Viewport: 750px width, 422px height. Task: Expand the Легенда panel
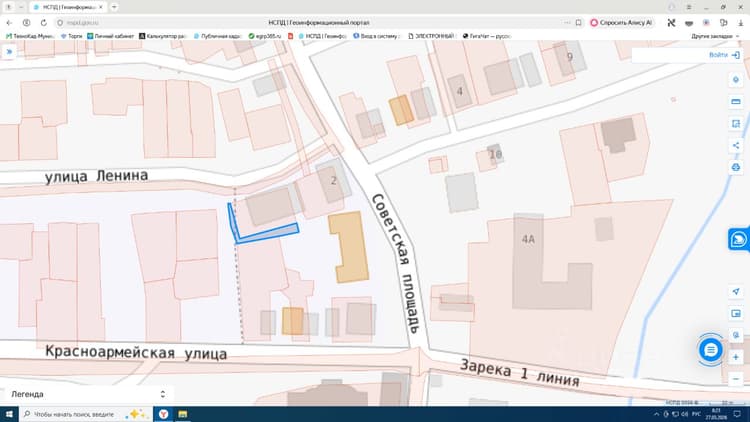(x=88, y=394)
